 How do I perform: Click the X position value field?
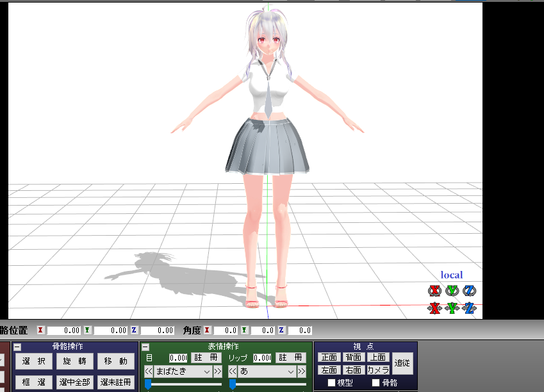coord(64,331)
